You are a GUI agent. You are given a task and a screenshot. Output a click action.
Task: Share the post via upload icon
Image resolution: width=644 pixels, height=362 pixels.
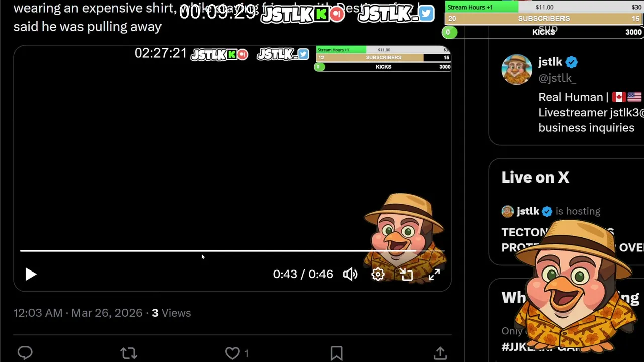click(x=440, y=353)
